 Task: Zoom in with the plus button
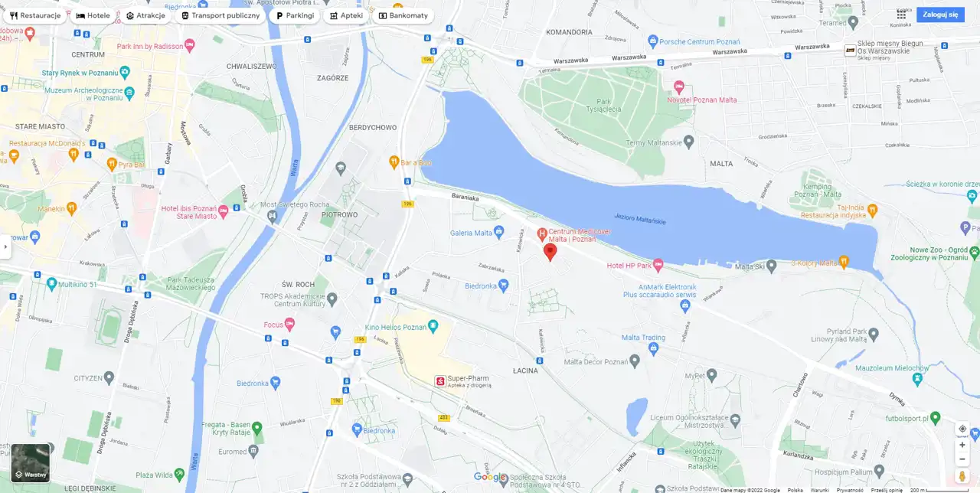tap(962, 445)
